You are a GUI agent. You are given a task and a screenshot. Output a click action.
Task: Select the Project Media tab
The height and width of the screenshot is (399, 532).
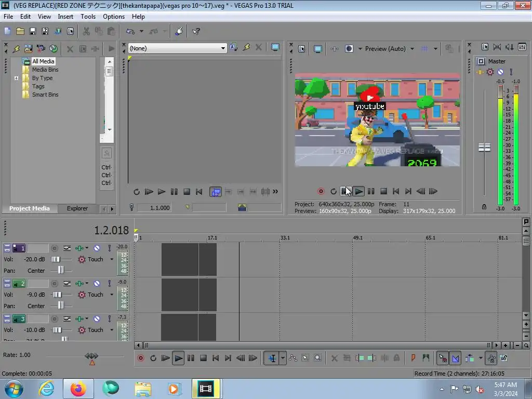[30, 208]
